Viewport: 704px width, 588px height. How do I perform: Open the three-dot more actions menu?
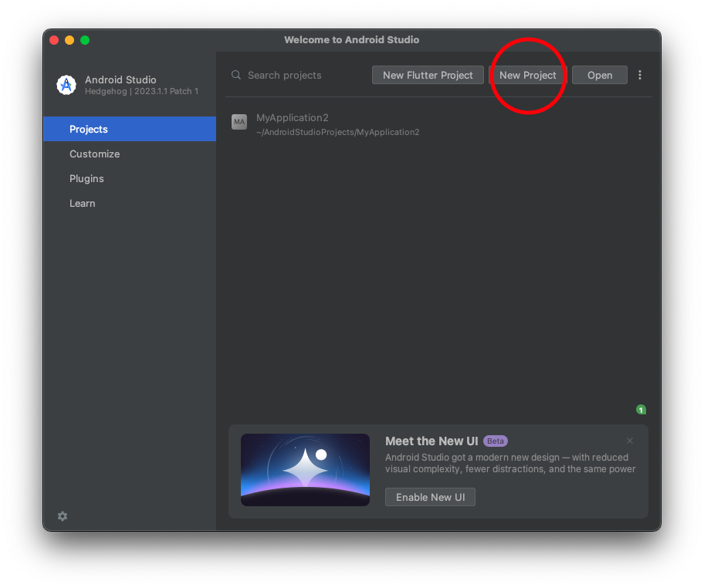[640, 75]
